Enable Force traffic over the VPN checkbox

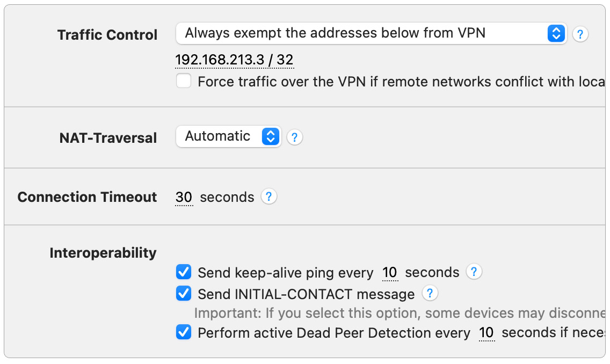184,82
